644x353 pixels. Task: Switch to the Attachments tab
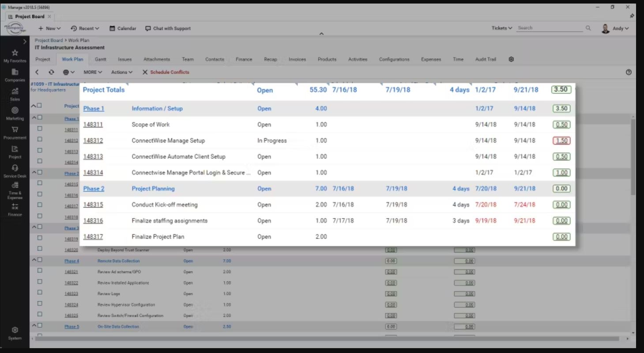coord(157,59)
